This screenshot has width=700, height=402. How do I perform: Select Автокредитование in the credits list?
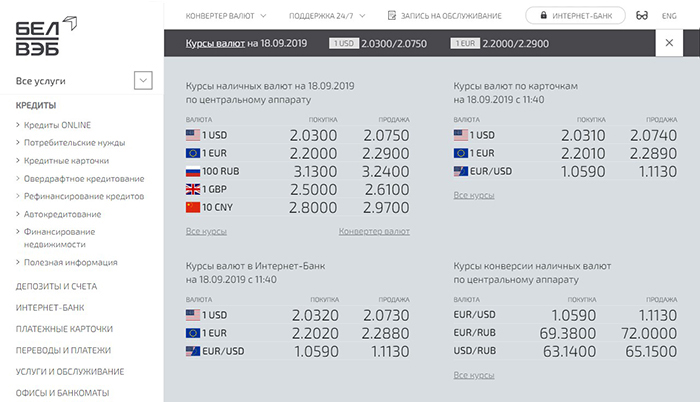click(x=63, y=214)
